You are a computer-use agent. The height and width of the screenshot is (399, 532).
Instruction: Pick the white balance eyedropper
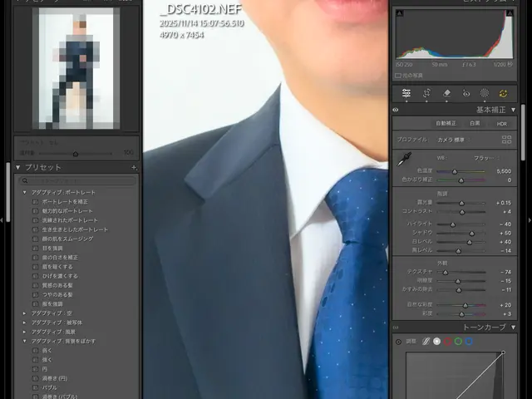click(x=404, y=159)
